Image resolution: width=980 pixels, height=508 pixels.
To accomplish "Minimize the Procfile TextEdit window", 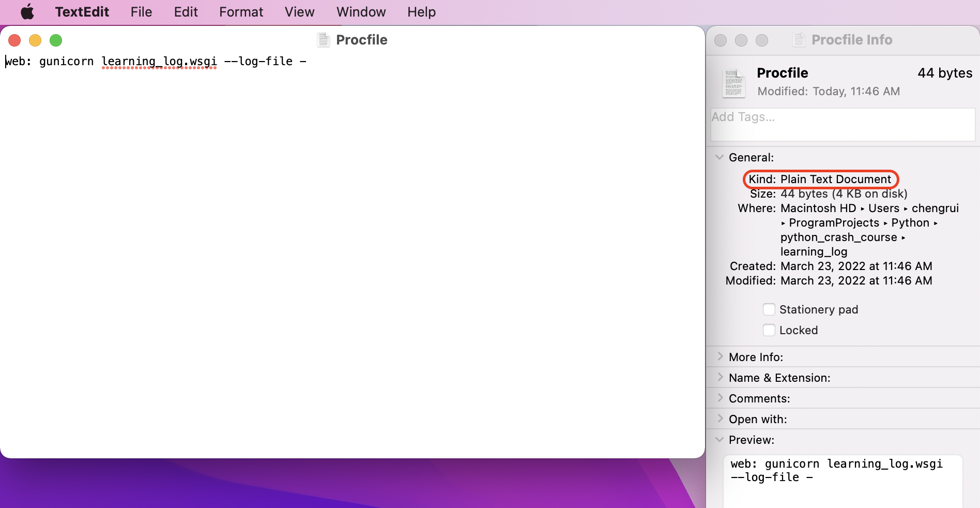I will [35, 40].
